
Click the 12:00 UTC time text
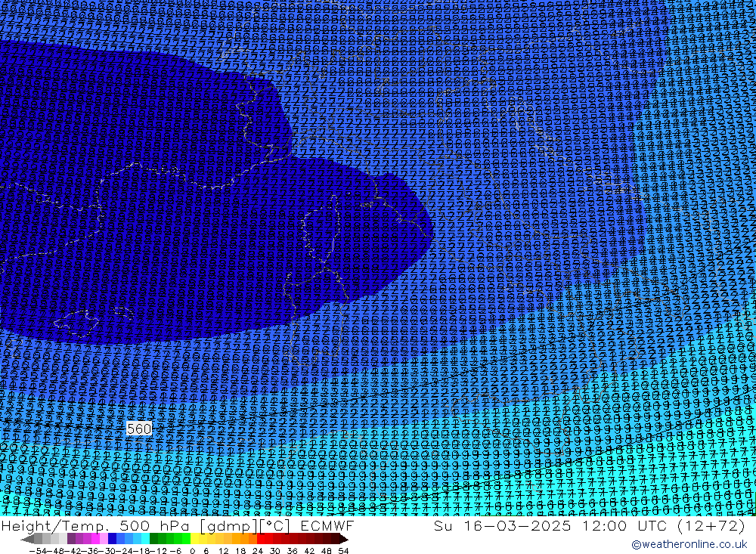[624, 525]
